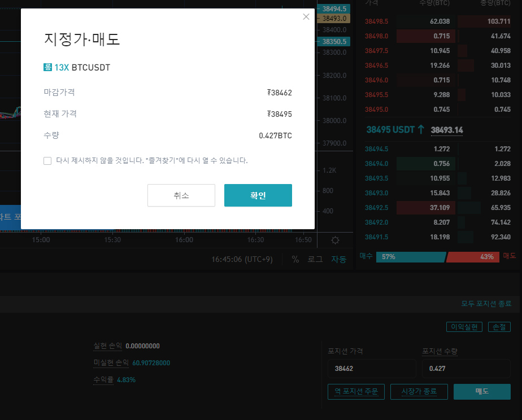The image size is (522, 420).
Task: Click 실현 손익 label
Action: (107, 346)
